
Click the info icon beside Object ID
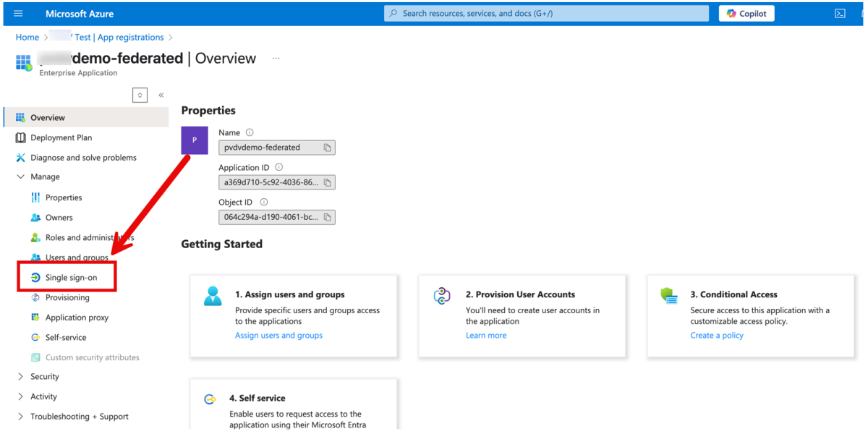263,203
